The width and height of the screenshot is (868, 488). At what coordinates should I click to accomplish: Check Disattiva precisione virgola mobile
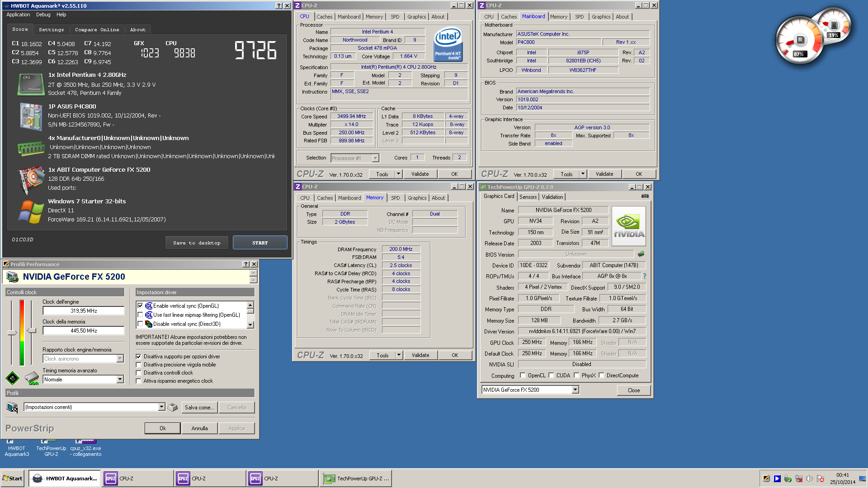pos(139,365)
